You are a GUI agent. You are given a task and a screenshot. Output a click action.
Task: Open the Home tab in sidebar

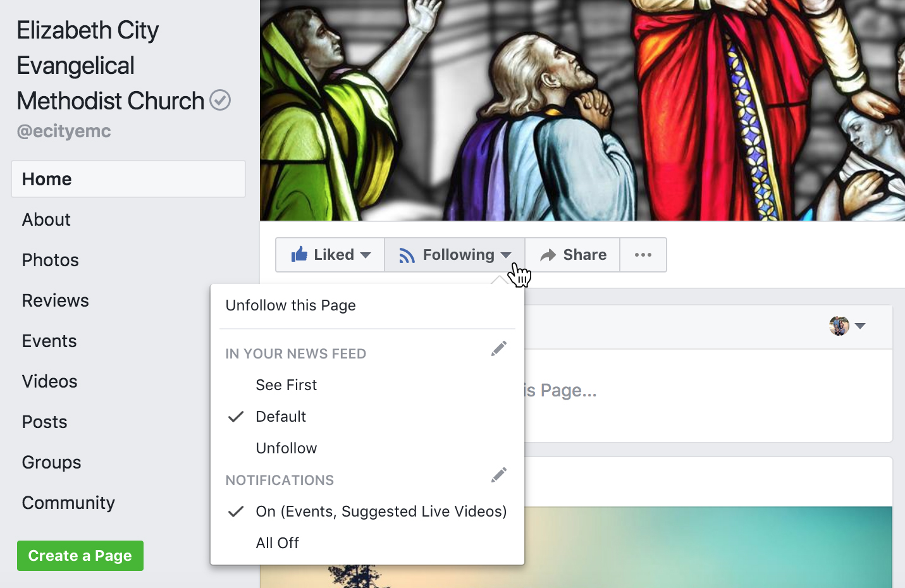tap(128, 179)
